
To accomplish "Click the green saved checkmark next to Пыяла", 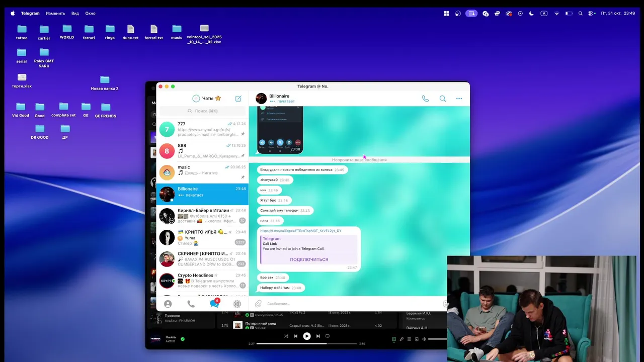I will (183, 339).
